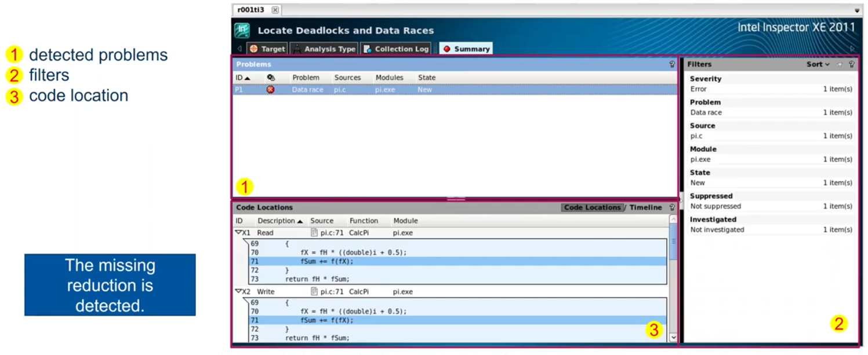Open the Collection Log tab
Screen dimensions: 868x355
tap(396, 49)
